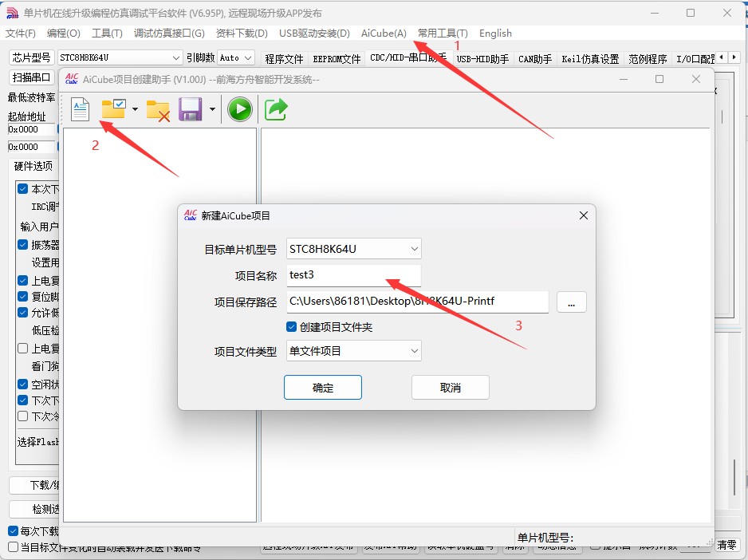Viewport: 748px width, 560px height.
Task: Click the 芯片型号 button
Action: (x=31, y=57)
